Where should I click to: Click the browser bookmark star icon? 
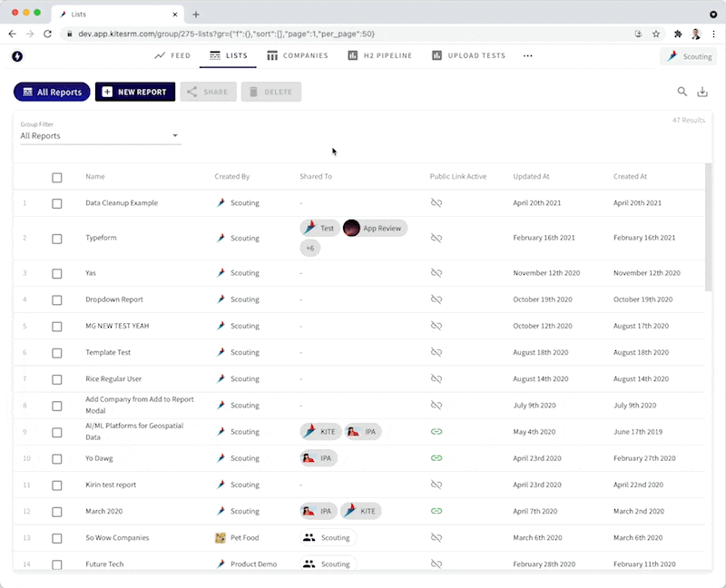pyautogui.click(x=655, y=33)
